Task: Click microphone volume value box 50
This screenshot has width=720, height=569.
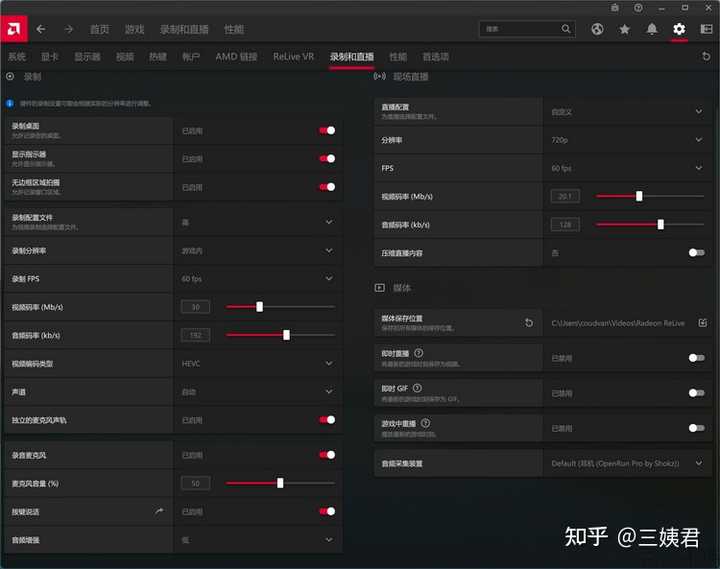Action: [x=196, y=483]
